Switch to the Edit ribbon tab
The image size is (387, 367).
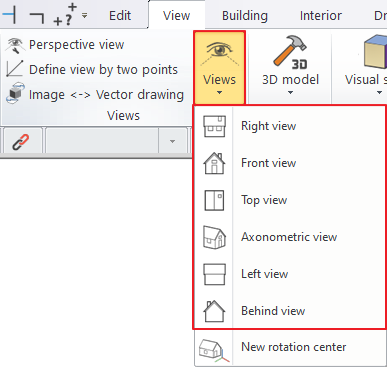tap(120, 16)
